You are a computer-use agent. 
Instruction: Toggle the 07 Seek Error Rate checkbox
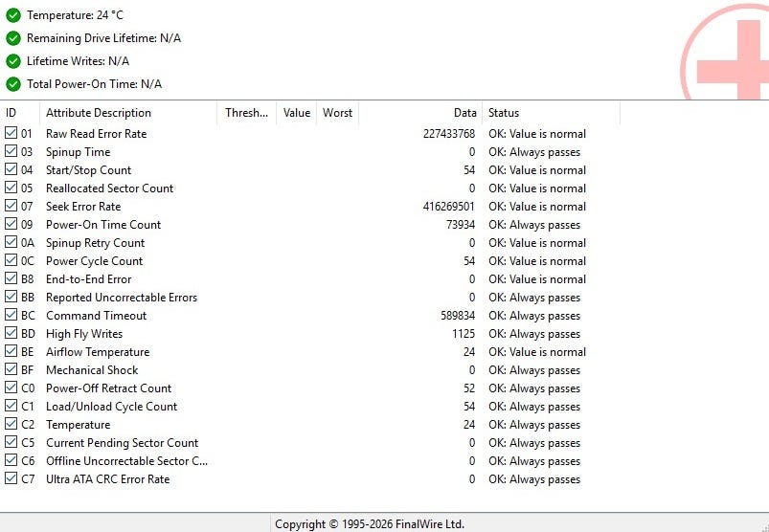click(11, 206)
